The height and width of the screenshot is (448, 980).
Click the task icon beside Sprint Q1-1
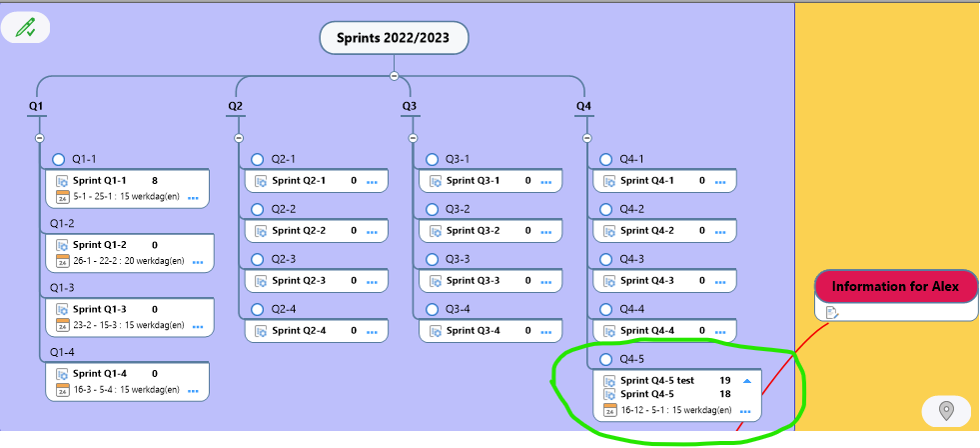[x=63, y=181]
